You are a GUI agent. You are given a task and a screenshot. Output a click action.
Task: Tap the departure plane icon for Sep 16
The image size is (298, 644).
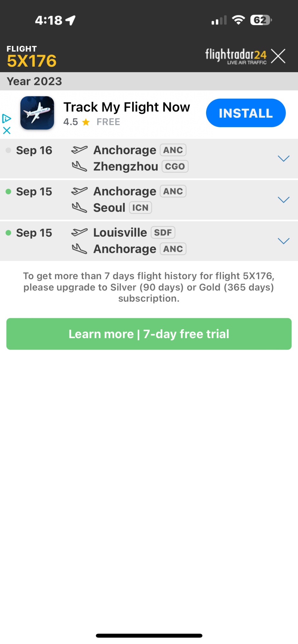point(79,150)
